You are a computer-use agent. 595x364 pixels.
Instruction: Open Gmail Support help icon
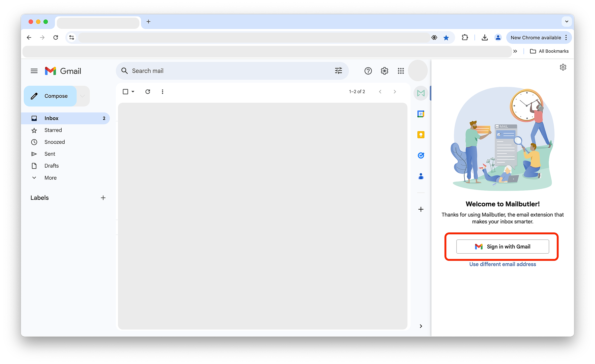368,71
